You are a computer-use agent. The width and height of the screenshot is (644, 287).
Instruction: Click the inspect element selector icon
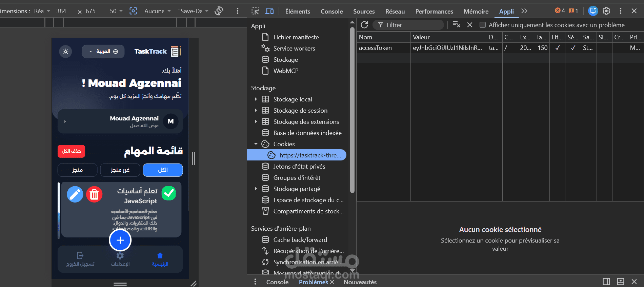point(255,11)
